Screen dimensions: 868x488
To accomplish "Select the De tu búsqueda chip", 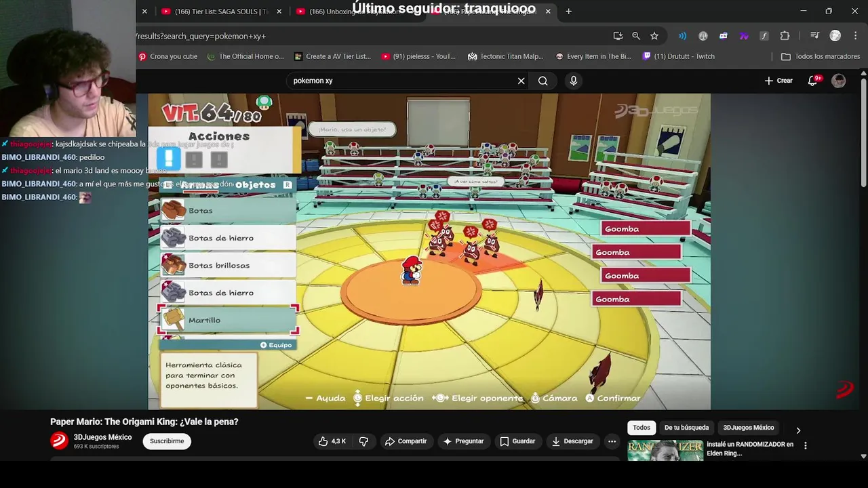I will 686,428.
